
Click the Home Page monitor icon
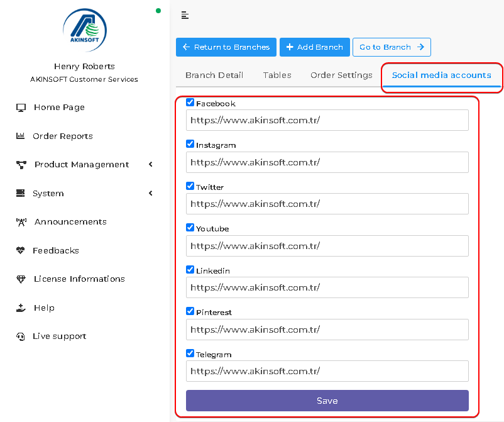(21, 108)
